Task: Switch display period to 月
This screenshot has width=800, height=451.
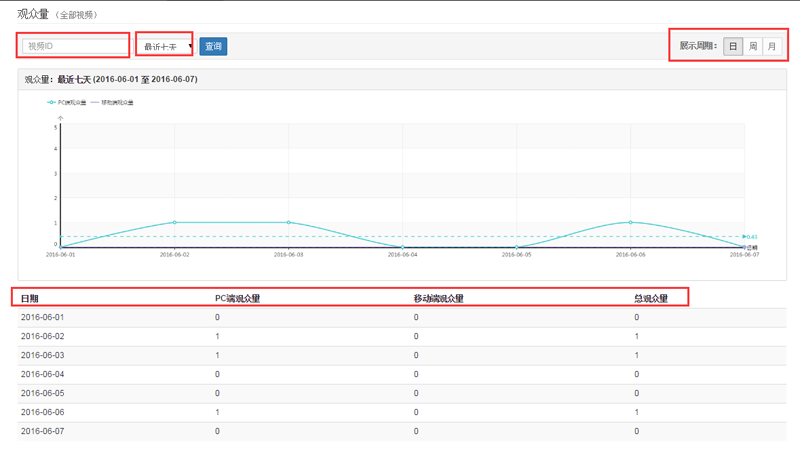Action: (772, 46)
